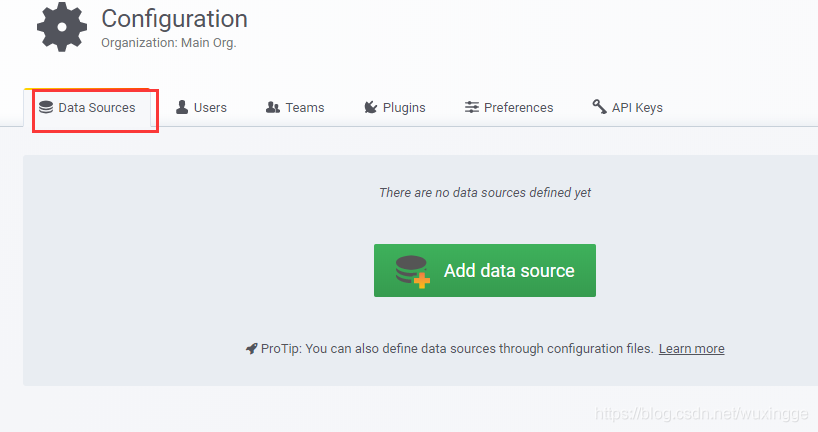Screen dimensions: 818x432
Task: Show the Preferences tab
Action: pyautogui.click(x=518, y=107)
